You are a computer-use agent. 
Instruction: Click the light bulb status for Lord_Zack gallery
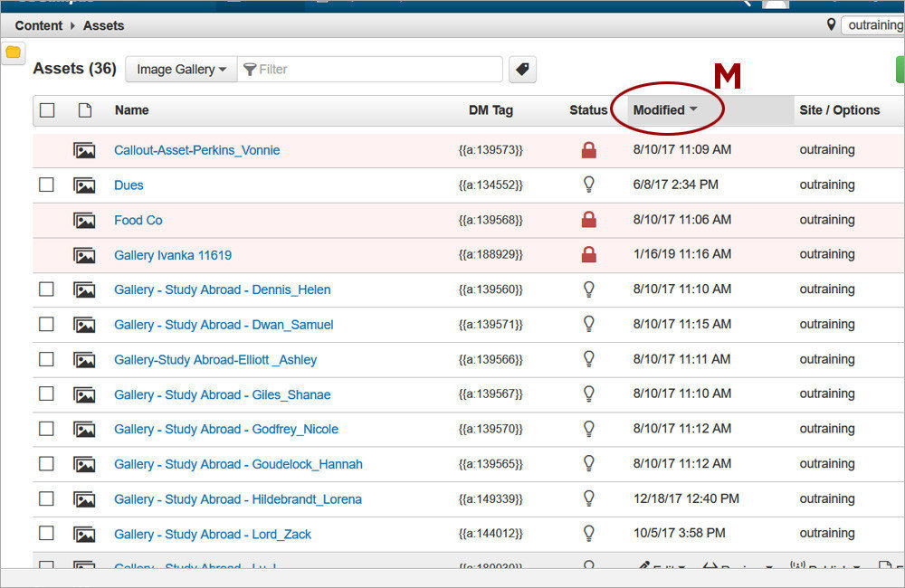[589, 533]
